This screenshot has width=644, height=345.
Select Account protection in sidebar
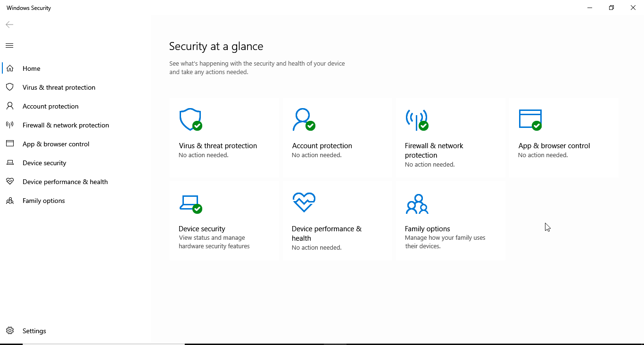tap(50, 106)
